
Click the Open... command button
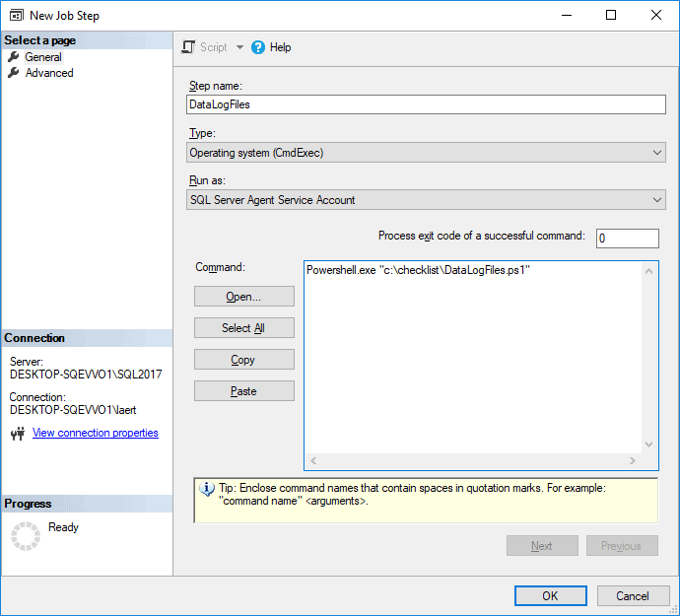244,297
